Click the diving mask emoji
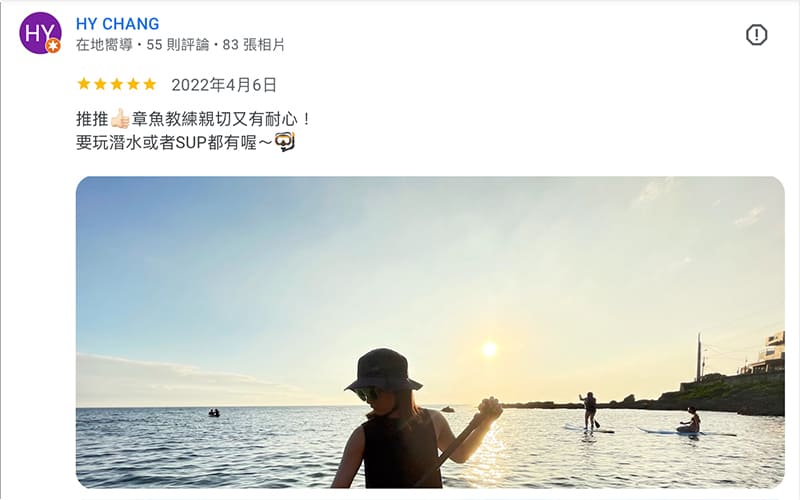800x500 pixels. coord(285,142)
